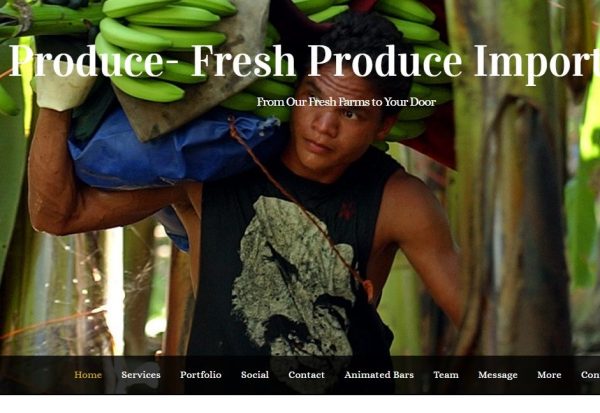This screenshot has width=600, height=413.
Task: Select the Message menu link
Action: click(x=497, y=375)
